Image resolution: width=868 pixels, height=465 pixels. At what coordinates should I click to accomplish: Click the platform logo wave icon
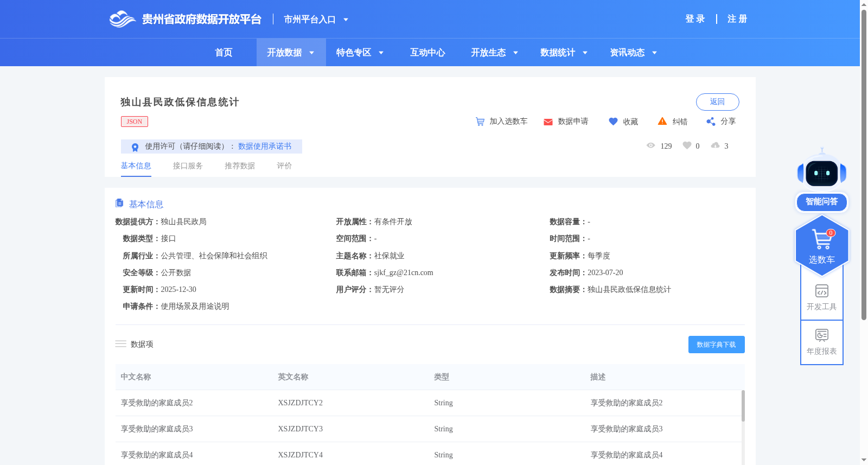[x=122, y=19]
